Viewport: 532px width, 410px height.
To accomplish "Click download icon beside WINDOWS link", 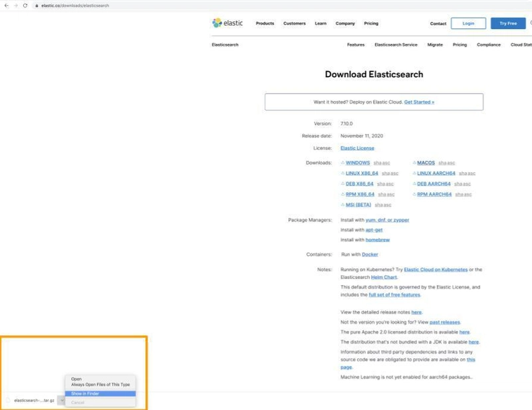I will [342, 163].
